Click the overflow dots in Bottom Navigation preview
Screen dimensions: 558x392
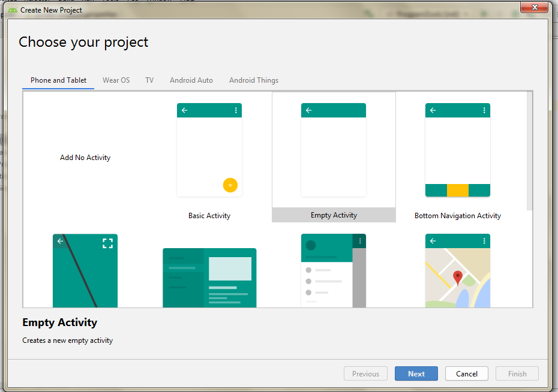(484, 110)
